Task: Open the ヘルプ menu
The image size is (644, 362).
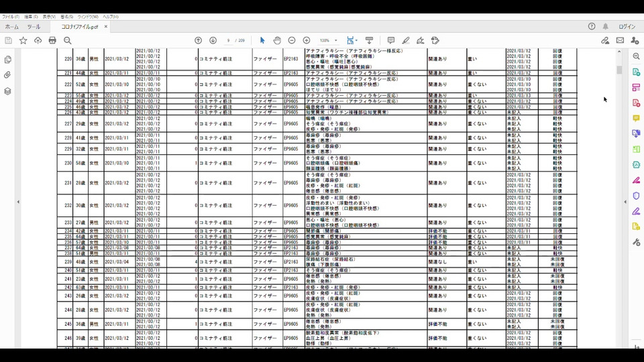Action: [111, 17]
